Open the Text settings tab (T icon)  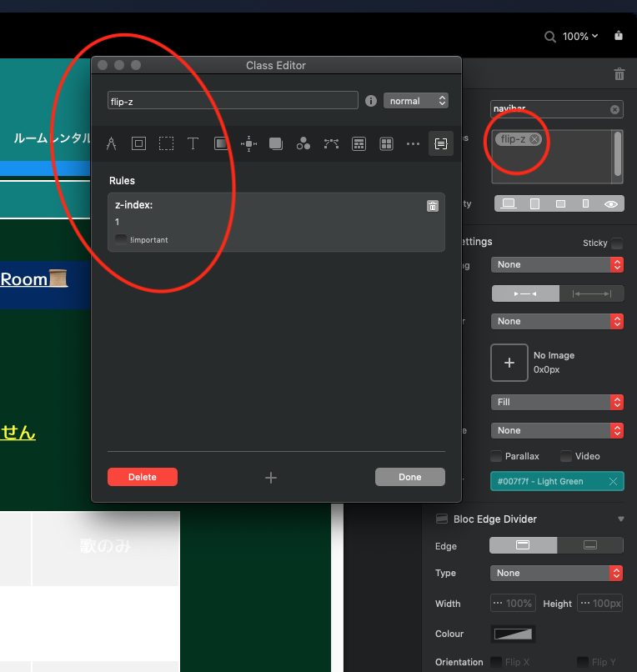[193, 143]
